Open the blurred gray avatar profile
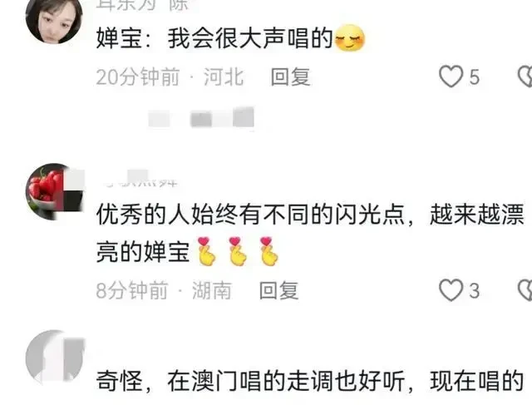 (55, 358)
